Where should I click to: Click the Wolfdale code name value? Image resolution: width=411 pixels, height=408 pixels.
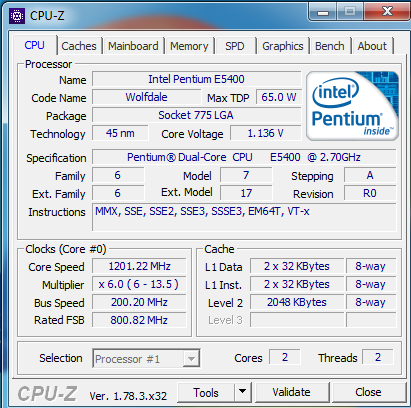pyautogui.click(x=147, y=97)
